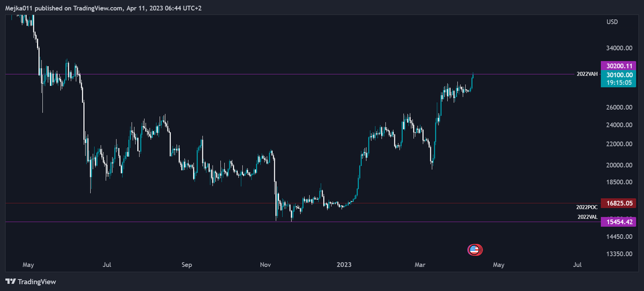Click the 16825.05 POC price label
The height and width of the screenshot is (291, 644).
tap(618, 203)
